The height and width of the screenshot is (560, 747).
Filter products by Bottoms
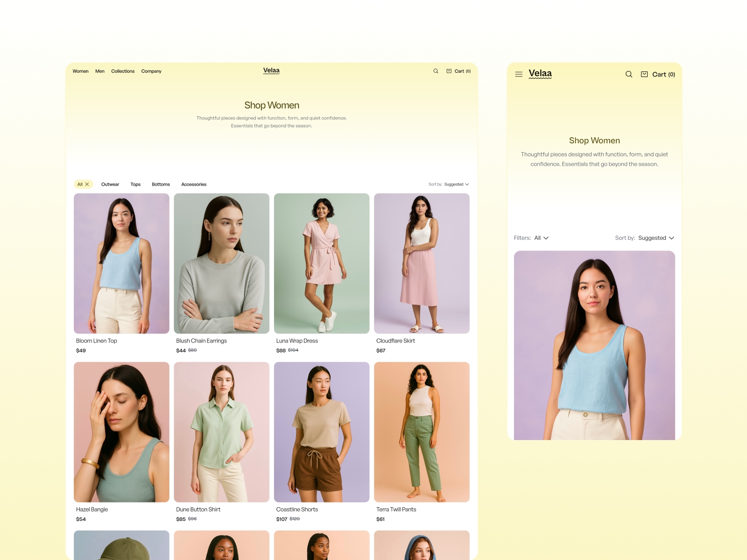pyautogui.click(x=161, y=184)
